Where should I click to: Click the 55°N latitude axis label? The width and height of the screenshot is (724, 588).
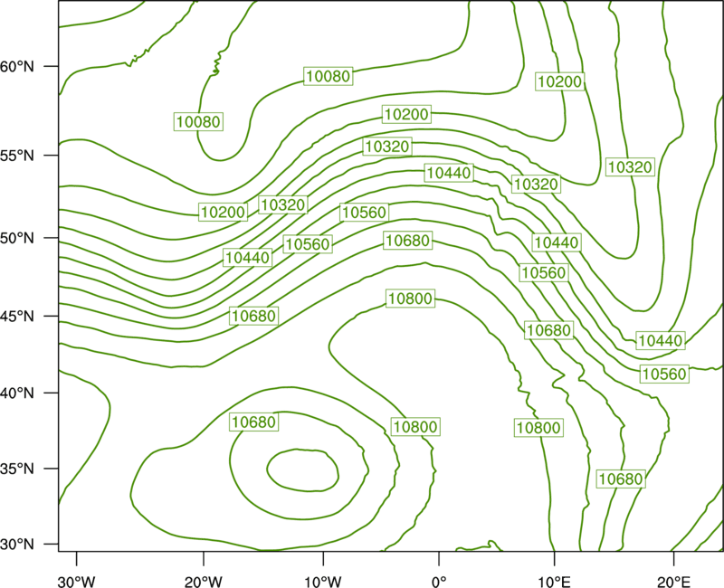[17, 156]
